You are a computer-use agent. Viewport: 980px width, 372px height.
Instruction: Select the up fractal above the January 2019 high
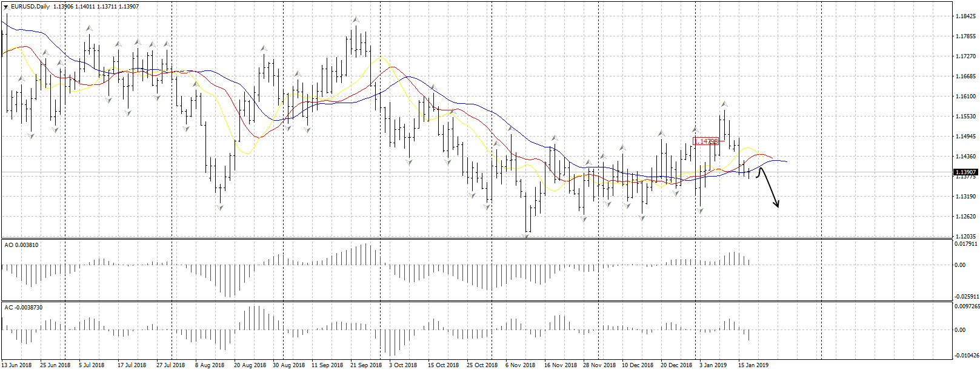point(724,104)
